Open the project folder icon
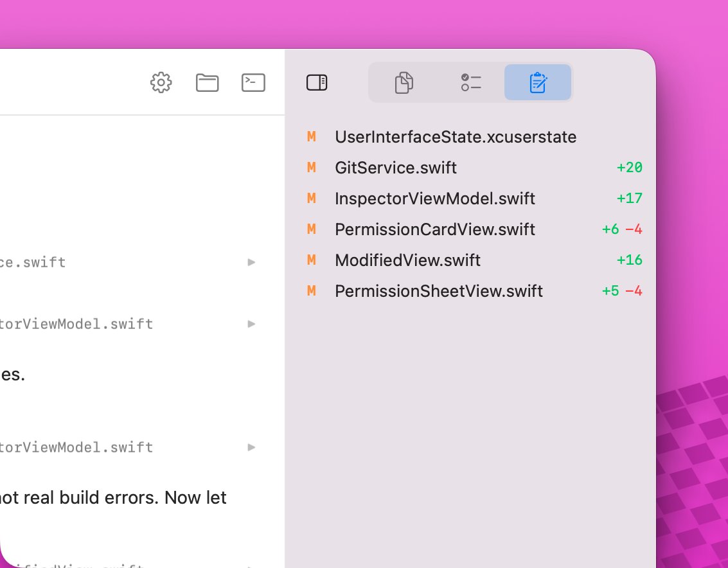Viewport: 728px width, 568px height. click(x=207, y=83)
